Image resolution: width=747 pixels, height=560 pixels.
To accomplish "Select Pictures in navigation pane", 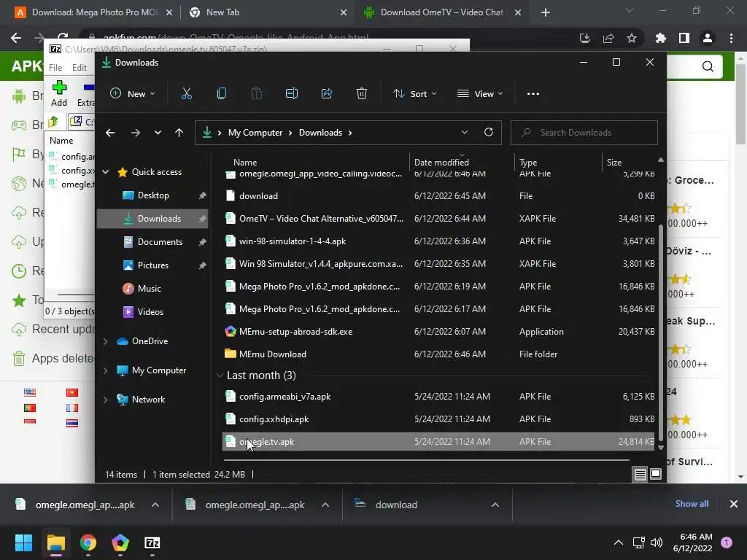I will click(x=153, y=265).
